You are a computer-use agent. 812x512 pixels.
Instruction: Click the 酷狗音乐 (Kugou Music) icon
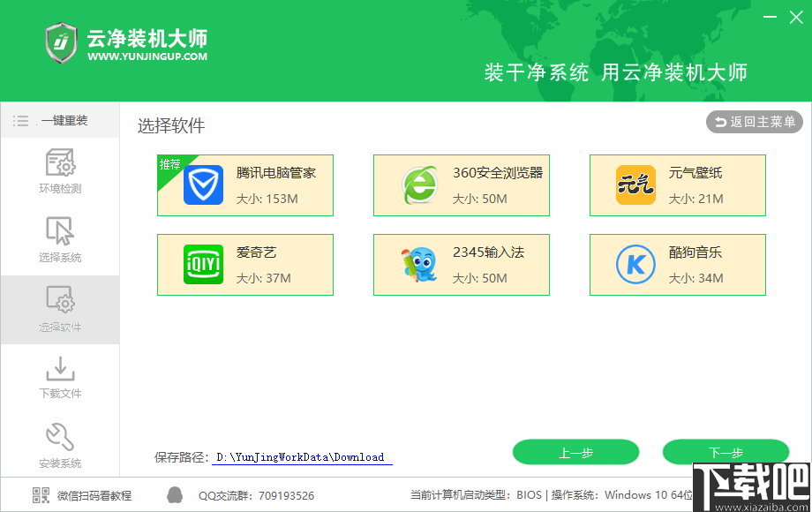coord(635,264)
